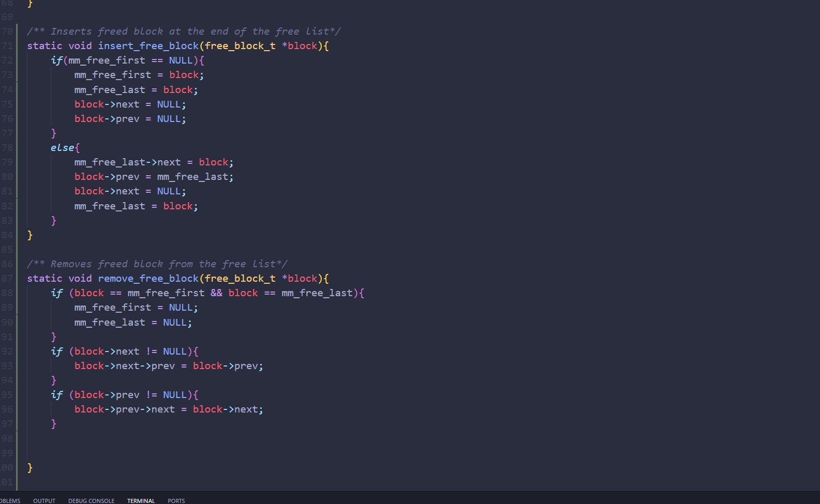Place cursor on empty line 98
This screenshot has height=504, width=820.
(155, 439)
